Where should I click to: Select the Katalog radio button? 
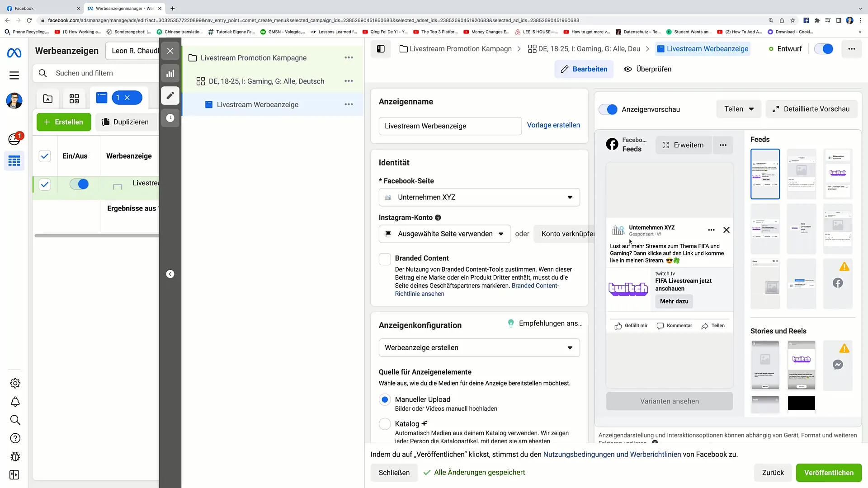click(385, 424)
